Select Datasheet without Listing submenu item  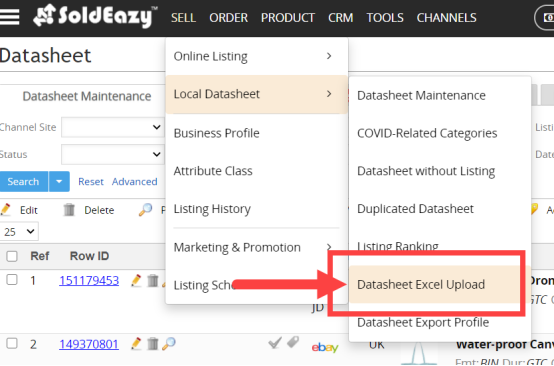coord(440,171)
